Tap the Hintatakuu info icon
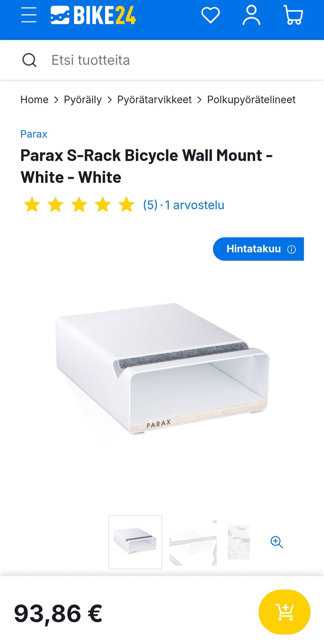This screenshot has height=644, width=324. click(x=291, y=249)
